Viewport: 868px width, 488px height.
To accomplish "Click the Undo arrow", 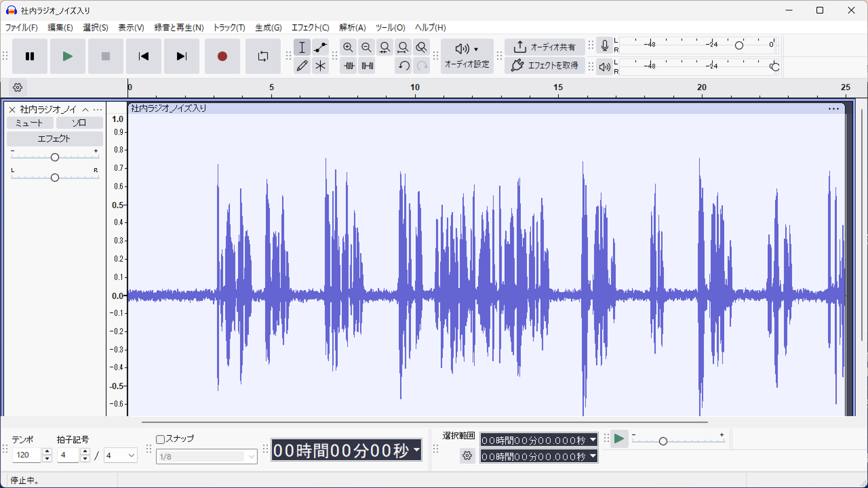I will (404, 66).
